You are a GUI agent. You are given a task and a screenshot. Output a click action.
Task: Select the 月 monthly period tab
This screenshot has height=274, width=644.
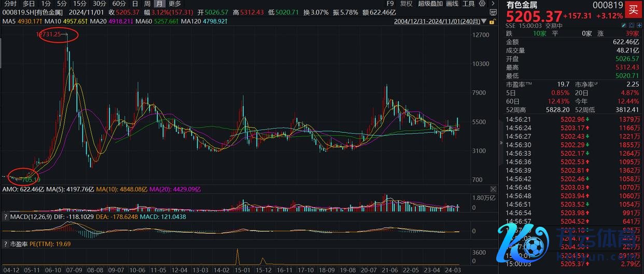pyautogui.click(x=161, y=4)
